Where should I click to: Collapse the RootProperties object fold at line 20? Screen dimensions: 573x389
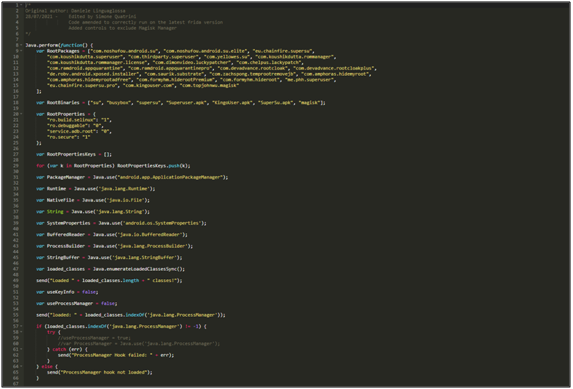coord(21,114)
